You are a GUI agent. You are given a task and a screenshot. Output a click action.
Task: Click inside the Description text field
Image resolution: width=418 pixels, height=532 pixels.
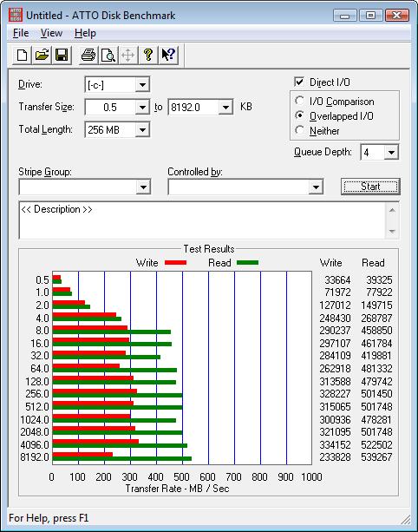[x=203, y=220]
